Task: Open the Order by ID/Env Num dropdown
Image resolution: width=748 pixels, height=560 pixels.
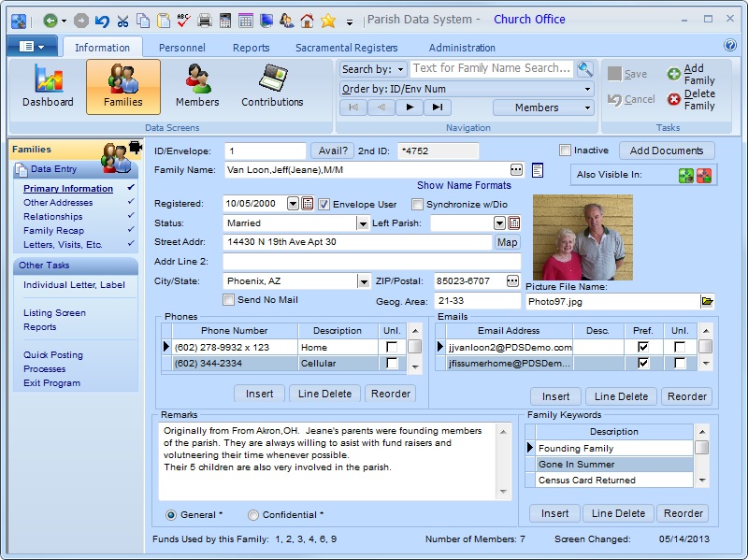Action: [467, 88]
